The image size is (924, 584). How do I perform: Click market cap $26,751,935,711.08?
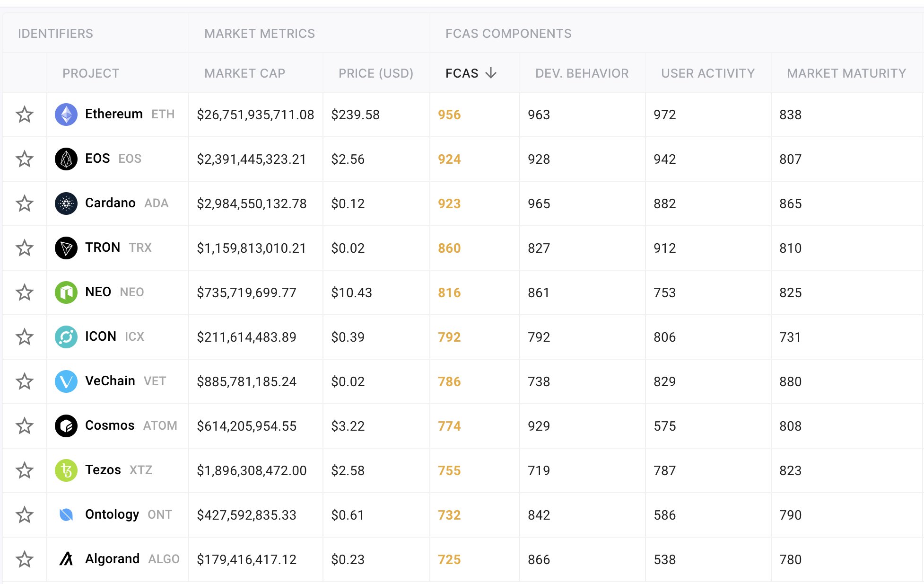pos(255,115)
